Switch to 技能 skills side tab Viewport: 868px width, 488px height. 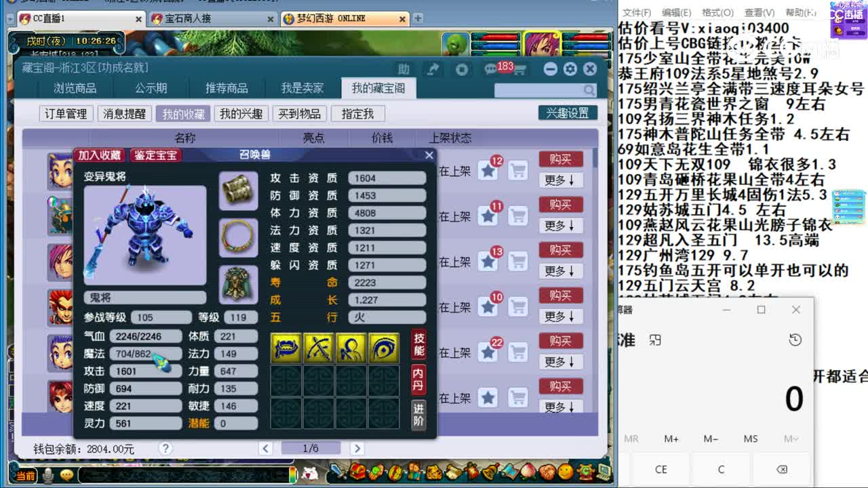[x=419, y=345]
